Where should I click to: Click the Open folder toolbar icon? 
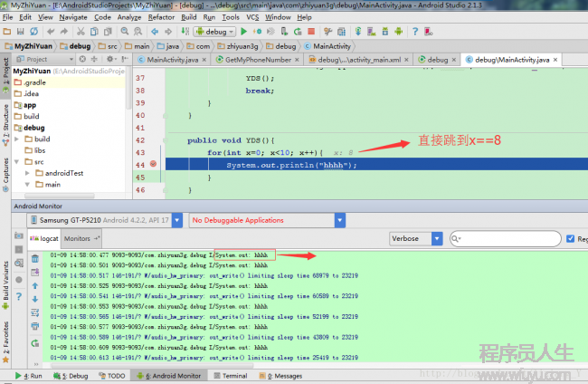coord(7,32)
